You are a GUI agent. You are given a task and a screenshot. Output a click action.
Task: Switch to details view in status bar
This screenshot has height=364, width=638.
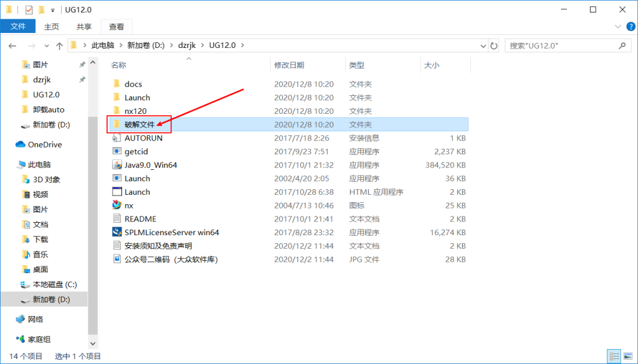pyautogui.click(x=615, y=357)
